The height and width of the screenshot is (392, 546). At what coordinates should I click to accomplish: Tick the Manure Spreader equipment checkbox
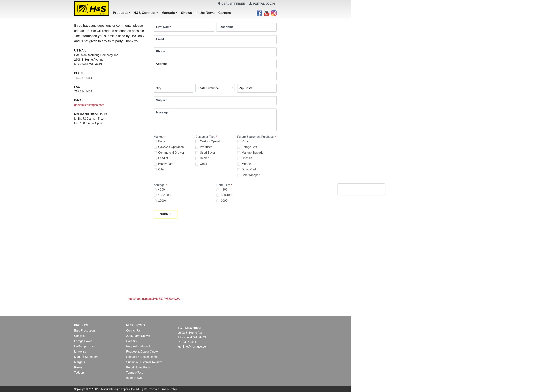click(x=239, y=153)
